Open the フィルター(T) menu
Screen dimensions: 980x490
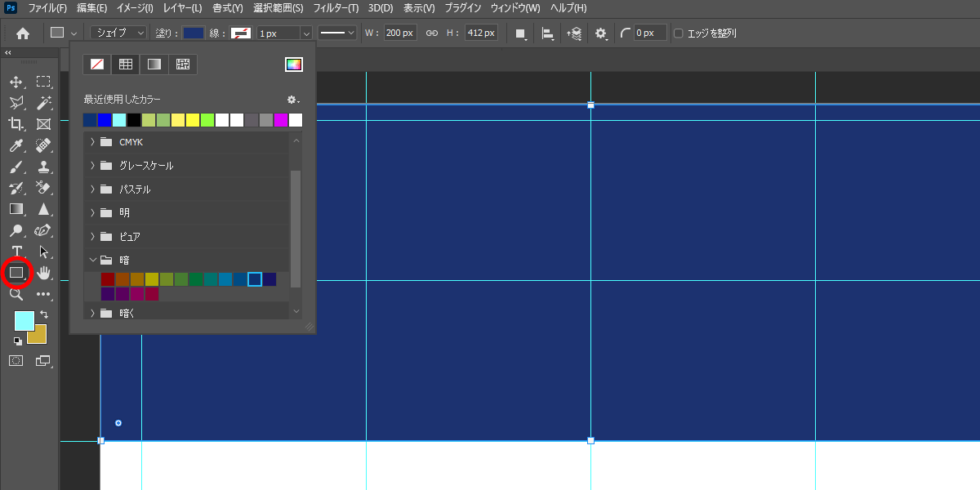coord(336,8)
